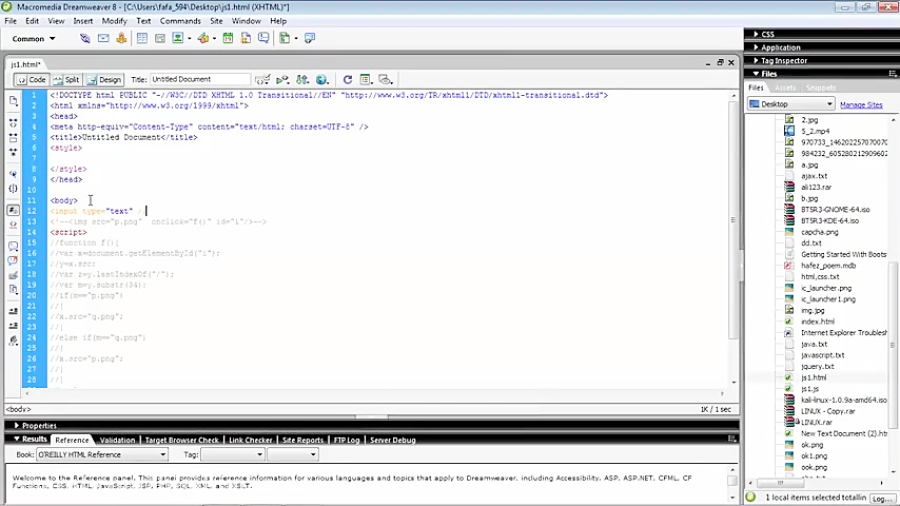
Task: Switch to Code view
Action: pos(31,80)
